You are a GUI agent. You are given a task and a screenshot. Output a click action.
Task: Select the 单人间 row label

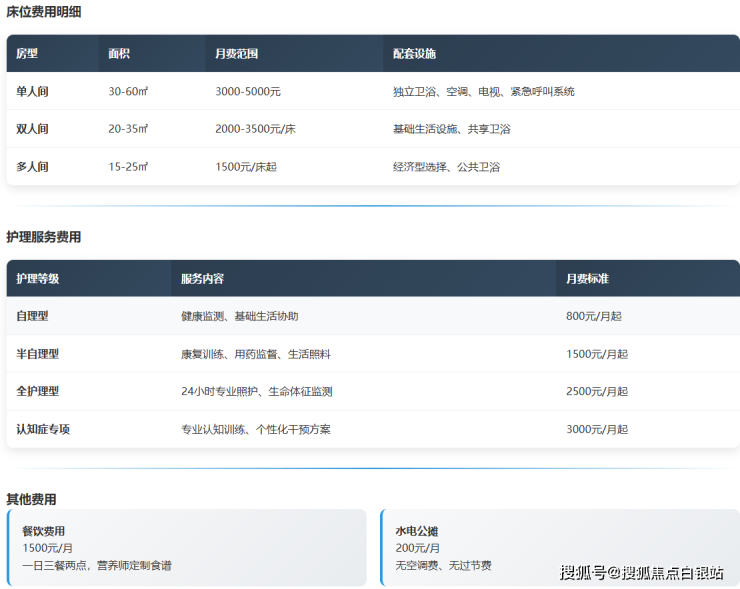coord(32,91)
